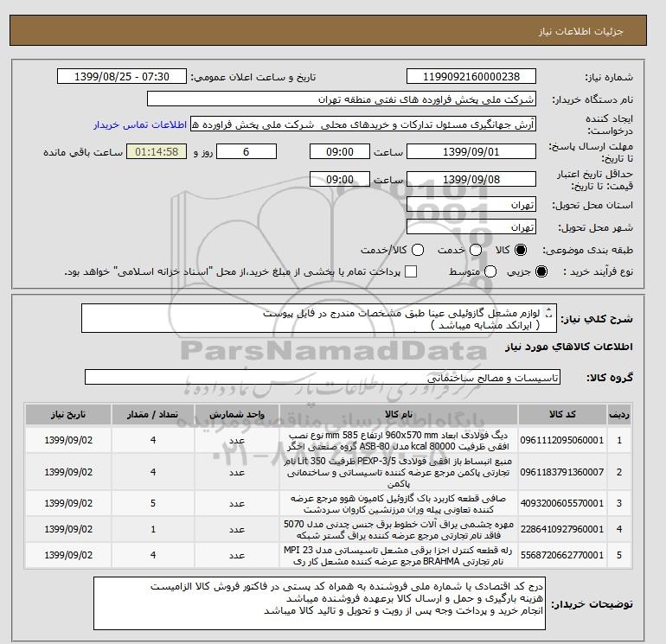Image resolution: width=666 pixels, height=644 pixels.
Task: Click product code 0961112095060001
Action: (x=562, y=440)
